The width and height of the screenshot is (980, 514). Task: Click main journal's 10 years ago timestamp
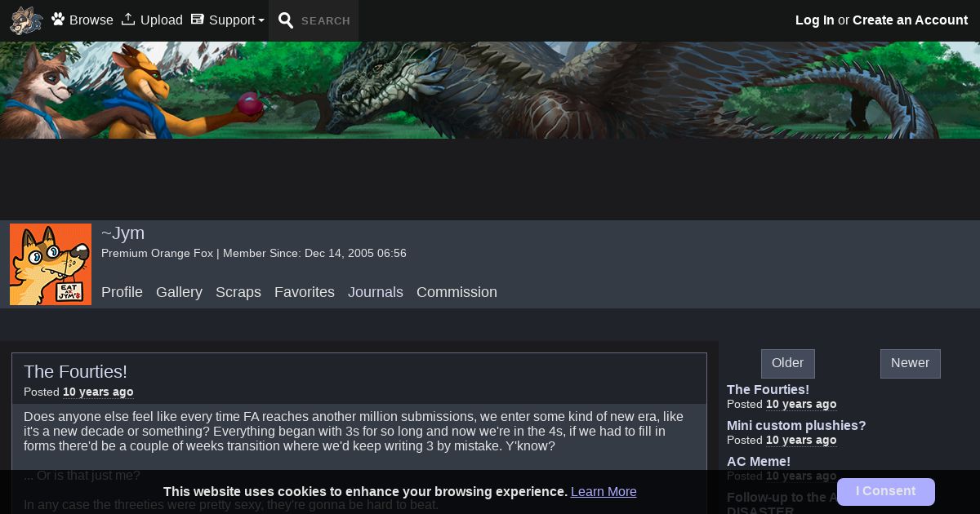pos(98,392)
